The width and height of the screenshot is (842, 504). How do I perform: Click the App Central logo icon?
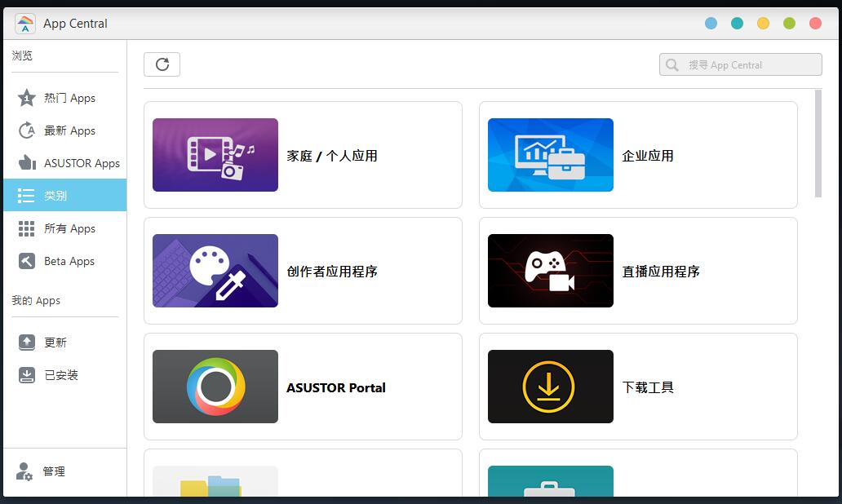(x=24, y=23)
